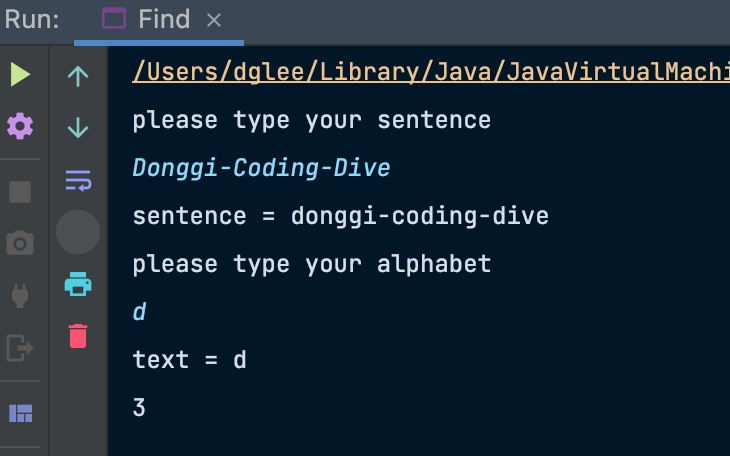Viewport: 730px width, 456px height.
Task: Click the up arrow stack trace icon
Action: click(78, 76)
